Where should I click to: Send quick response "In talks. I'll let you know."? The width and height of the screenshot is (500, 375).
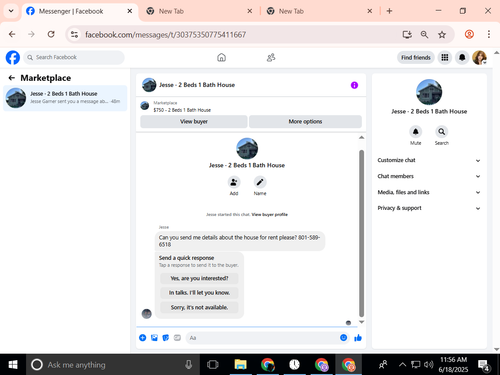point(199,293)
